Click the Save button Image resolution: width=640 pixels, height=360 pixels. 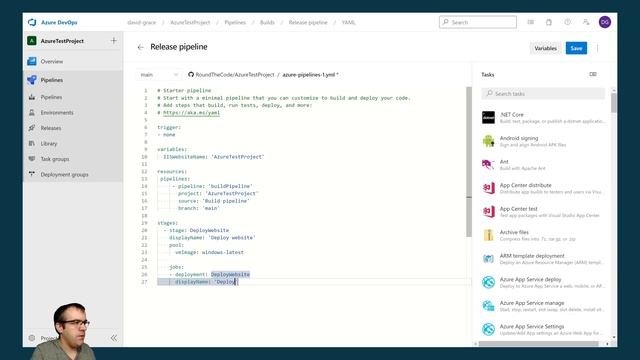point(576,48)
